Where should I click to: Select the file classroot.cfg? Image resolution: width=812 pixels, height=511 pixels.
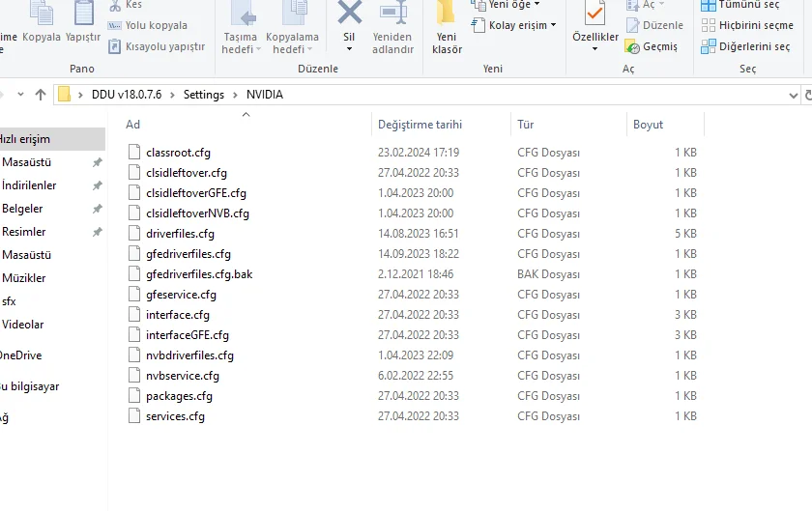tap(178, 153)
